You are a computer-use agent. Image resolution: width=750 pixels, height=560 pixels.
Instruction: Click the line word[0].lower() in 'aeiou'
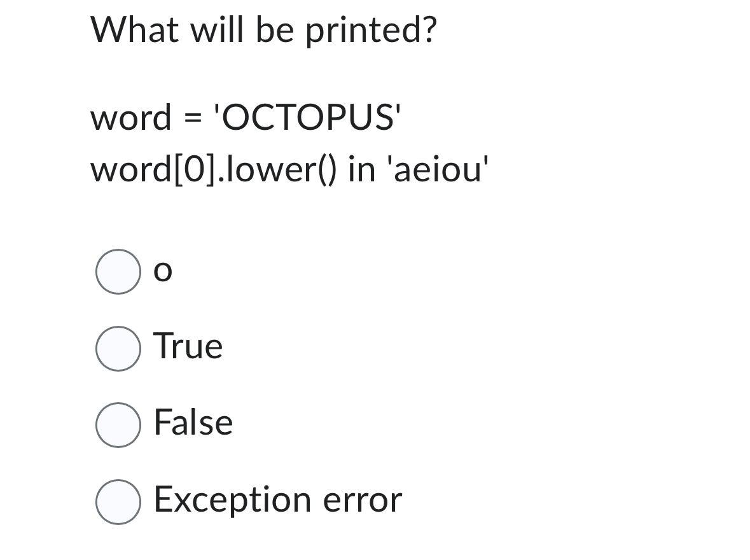coord(289,169)
